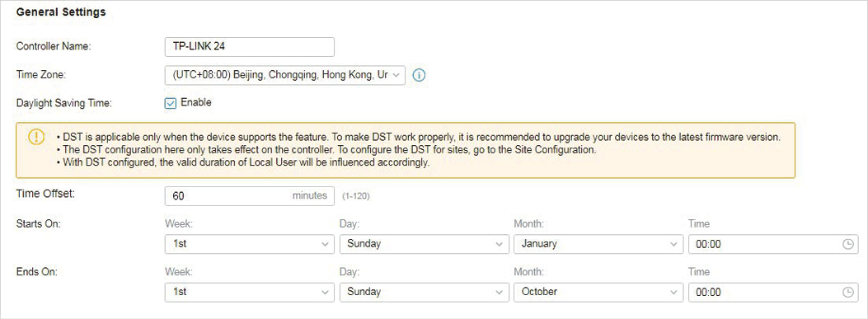The image size is (868, 319).
Task: Open the Time Zone dropdown
Action: point(285,75)
